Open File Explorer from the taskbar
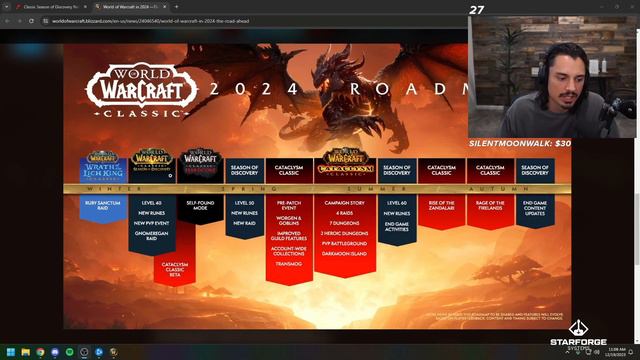Image resolution: width=640 pixels, height=360 pixels. point(26,352)
